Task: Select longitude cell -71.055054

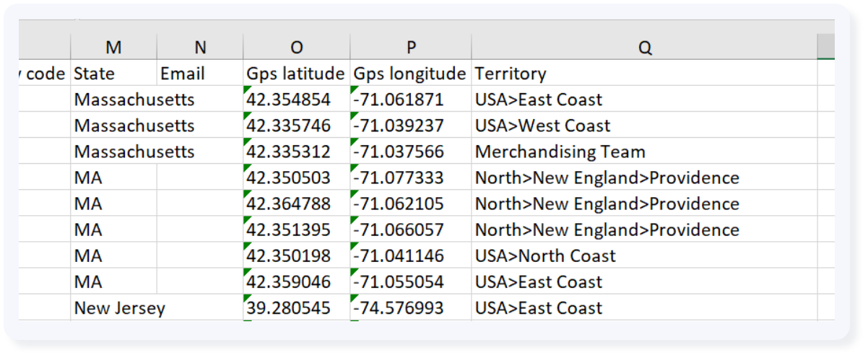Action: [410, 281]
